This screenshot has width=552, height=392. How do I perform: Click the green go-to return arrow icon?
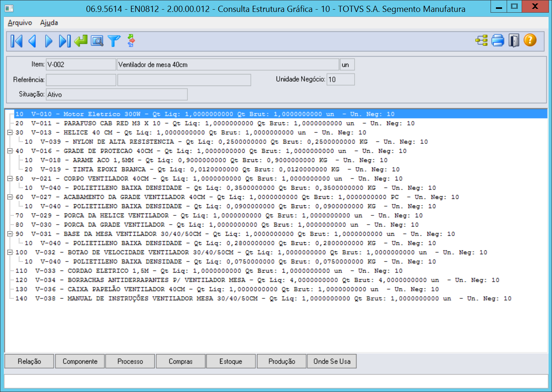point(81,41)
